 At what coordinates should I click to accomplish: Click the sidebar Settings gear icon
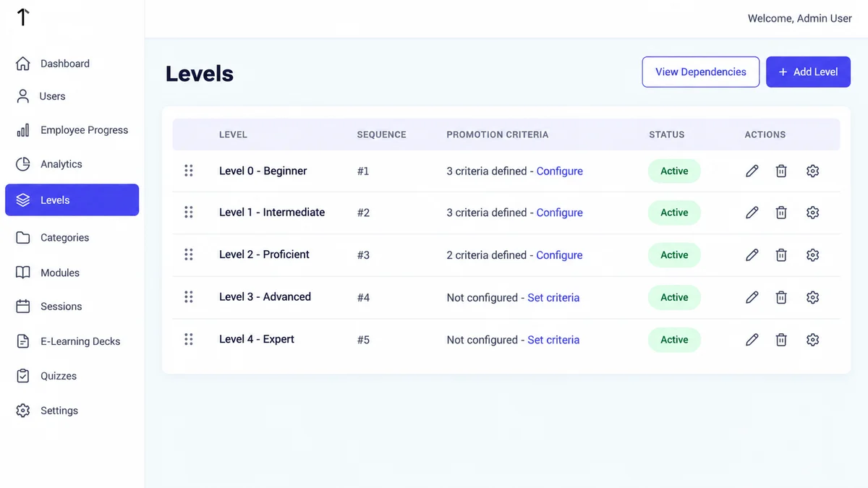(23, 411)
